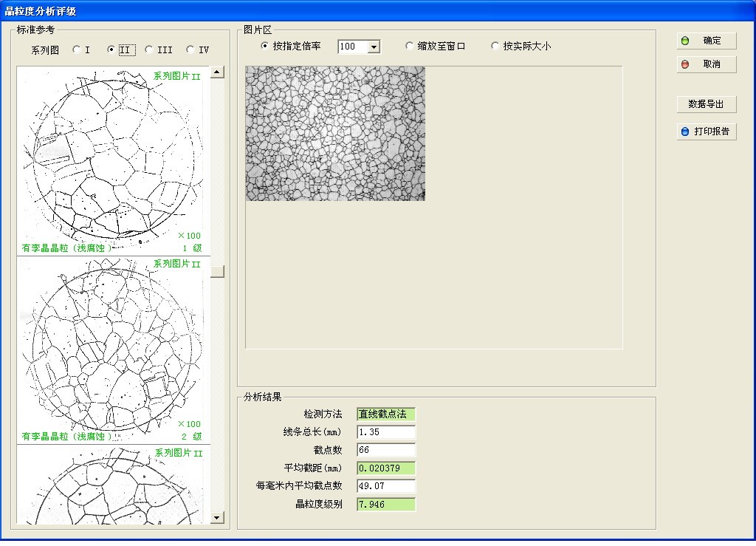Select the grade 1 reference grain image
Screen dimensions: 756x546
(x=111, y=160)
